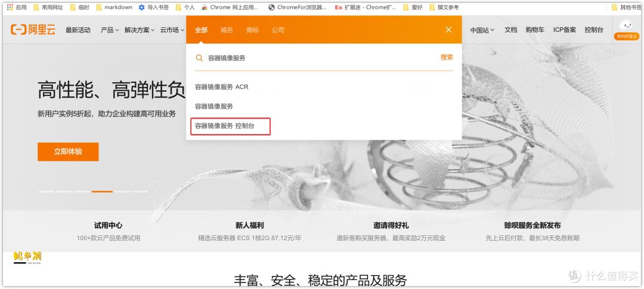Click the magnifier icon in search box
This screenshot has height=289, width=644.
pos(199,58)
